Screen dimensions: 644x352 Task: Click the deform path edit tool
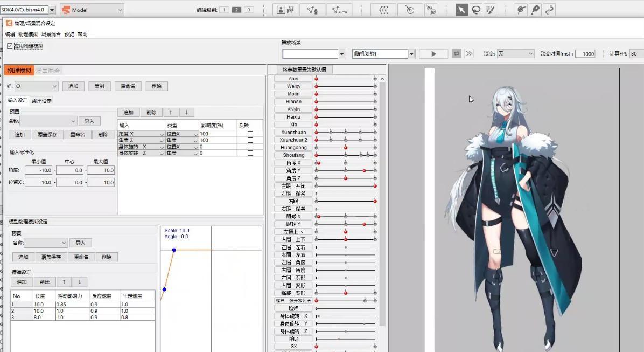click(x=550, y=10)
